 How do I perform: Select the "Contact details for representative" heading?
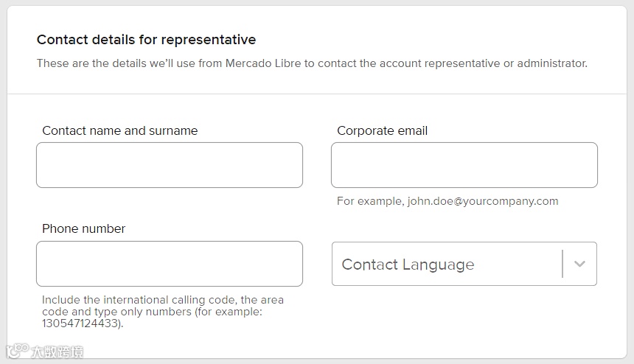click(x=147, y=40)
